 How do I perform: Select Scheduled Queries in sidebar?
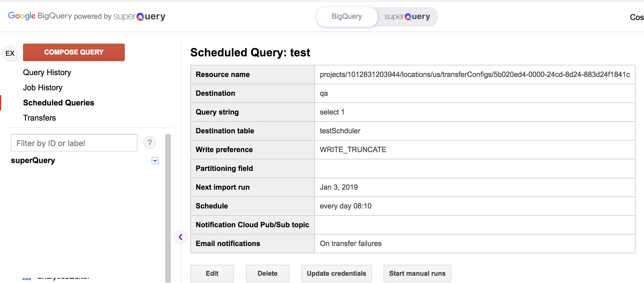click(58, 103)
